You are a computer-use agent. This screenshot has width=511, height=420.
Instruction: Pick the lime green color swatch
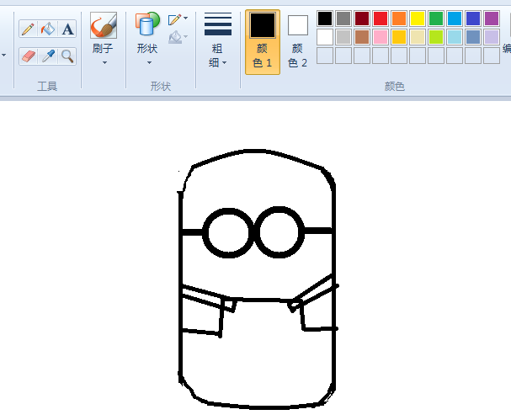436,37
